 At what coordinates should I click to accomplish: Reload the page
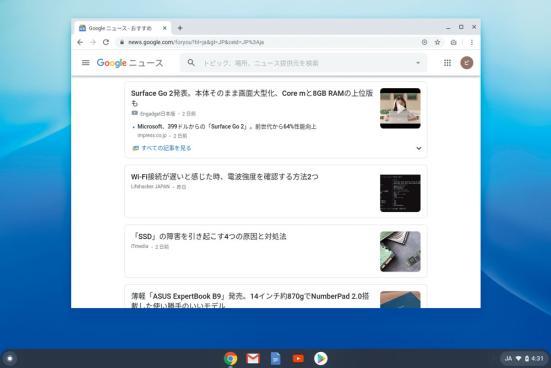pos(106,42)
